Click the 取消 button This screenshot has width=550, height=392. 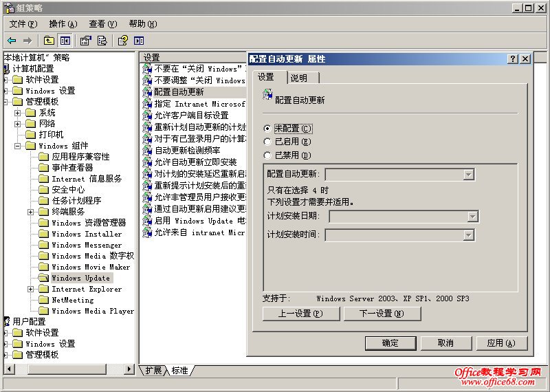coord(446,343)
